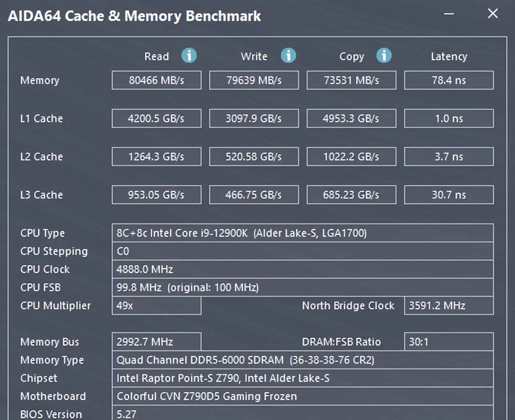Click the CPU Clock field showing 4888.0 MHz
Image resolution: width=515 pixels, height=420 pixels.
(302, 269)
